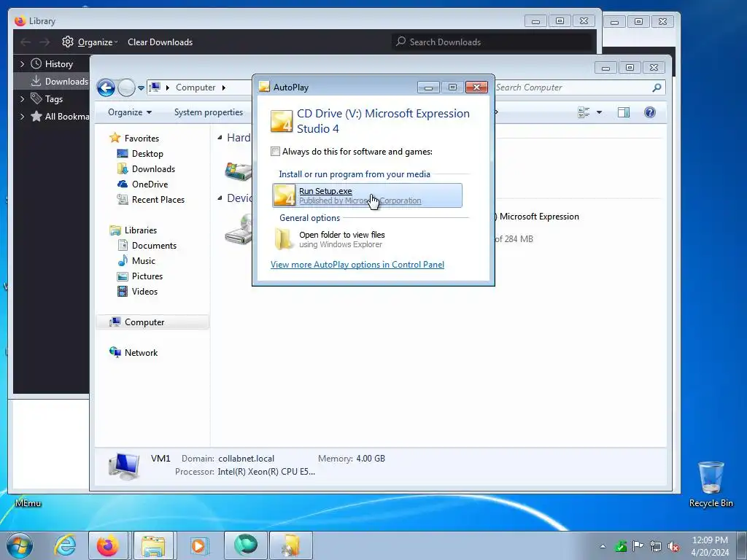
Task: Click the VM1 computer icon in details pane
Action: coord(124,466)
